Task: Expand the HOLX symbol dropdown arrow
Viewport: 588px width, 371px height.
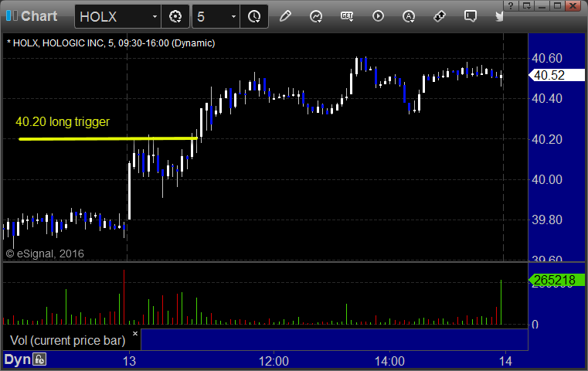Action: click(x=155, y=16)
